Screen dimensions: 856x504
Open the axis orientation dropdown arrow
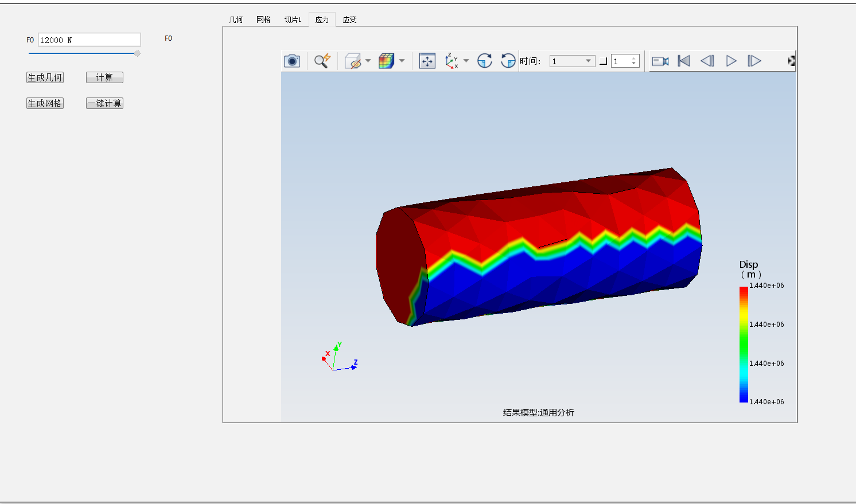[466, 61]
